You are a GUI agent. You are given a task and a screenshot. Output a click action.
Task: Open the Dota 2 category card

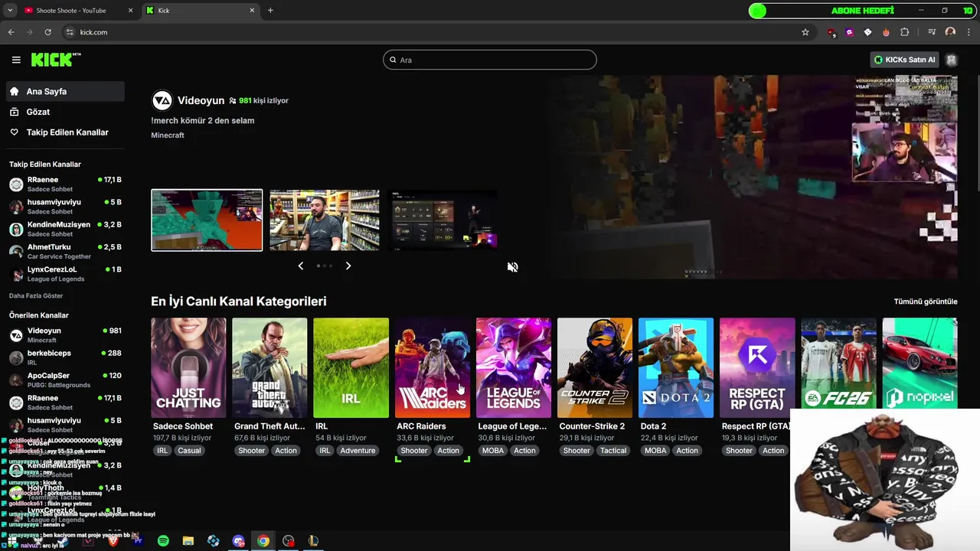pos(676,368)
